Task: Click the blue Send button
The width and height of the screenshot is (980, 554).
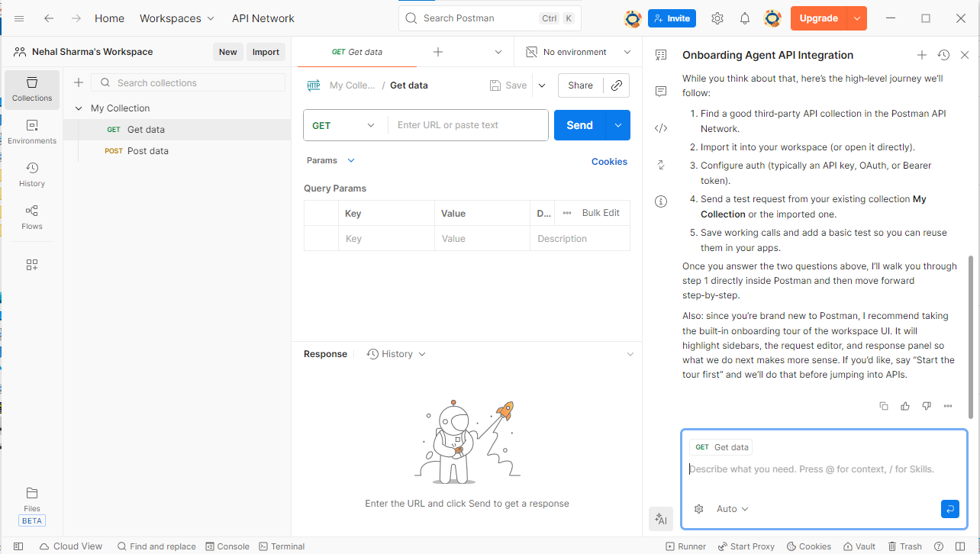Action: 579,125
